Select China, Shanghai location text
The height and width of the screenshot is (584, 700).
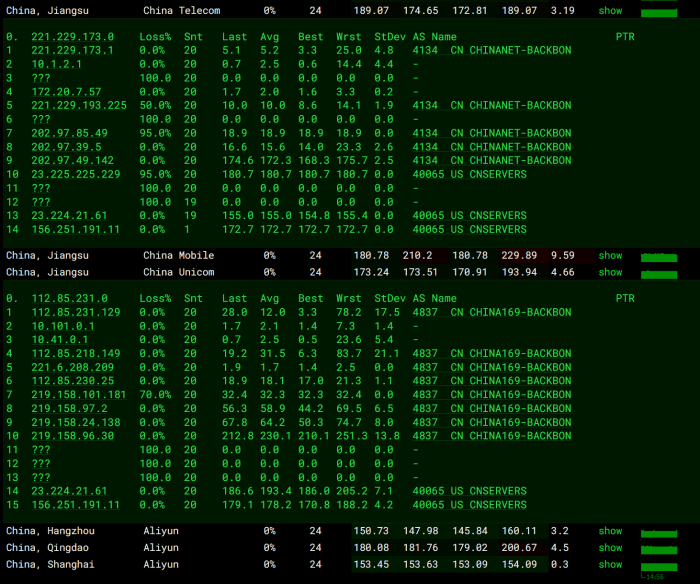click(50, 564)
